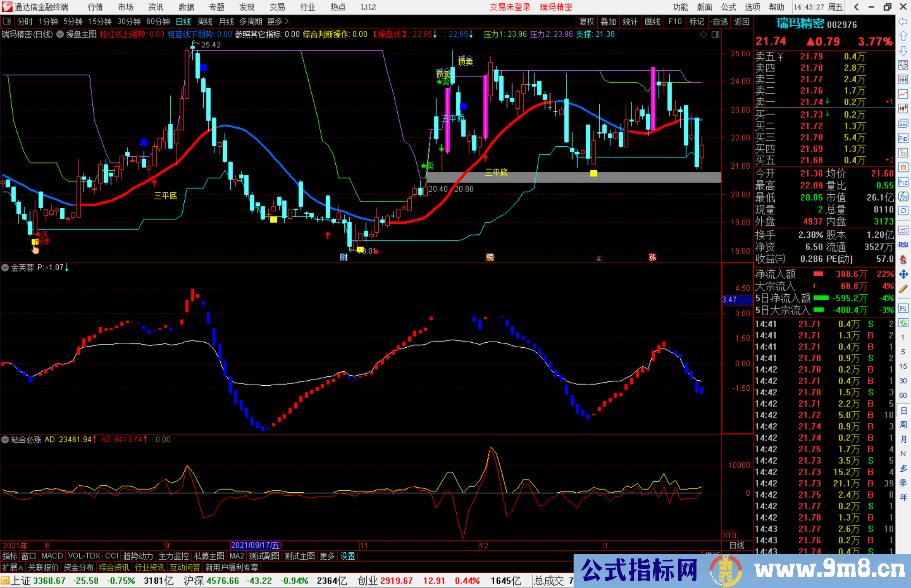The width and height of the screenshot is (911, 588).
Task: Toggle the 金芙蓉 sub-chart circle button
Action: (x=5, y=267)
